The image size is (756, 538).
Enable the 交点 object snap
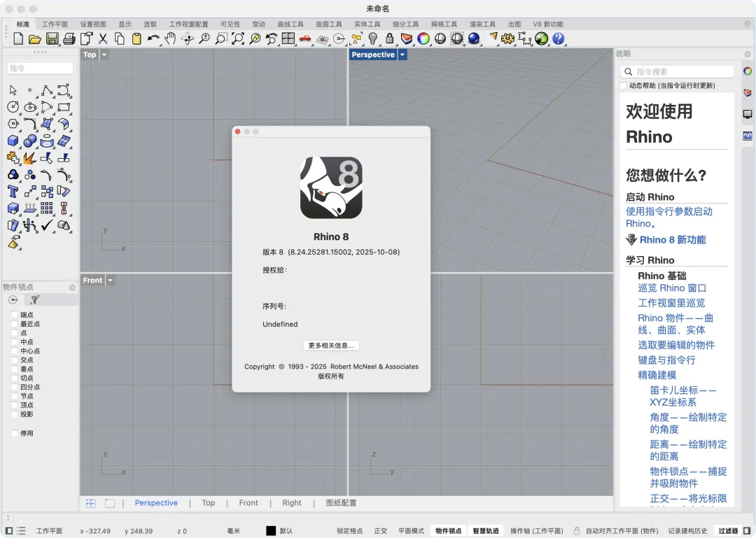click(15, 360)
